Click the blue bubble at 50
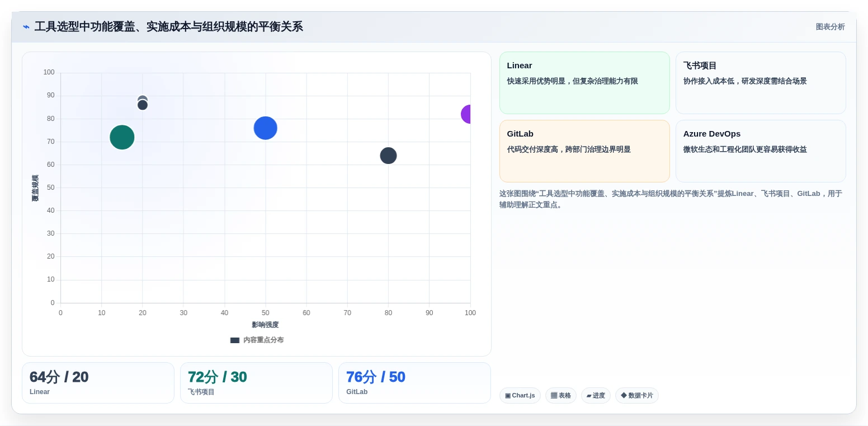This screenshot has width=868, height=426. [x=266, y=128]
